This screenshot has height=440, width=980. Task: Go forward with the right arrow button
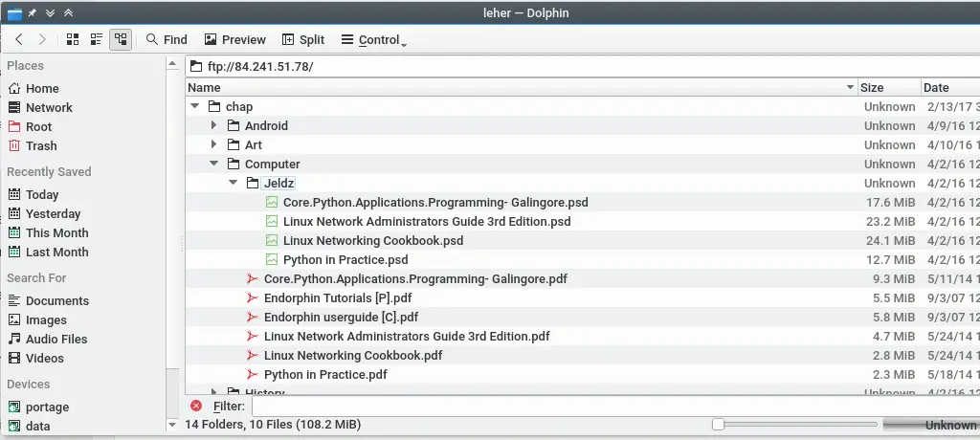pyautogui.click(x=42, y=39)
